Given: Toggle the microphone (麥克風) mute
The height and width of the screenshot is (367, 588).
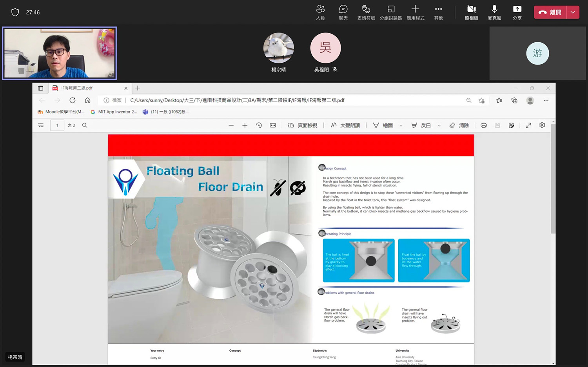Looking at the screenshot, I should (x=494, y=12).
